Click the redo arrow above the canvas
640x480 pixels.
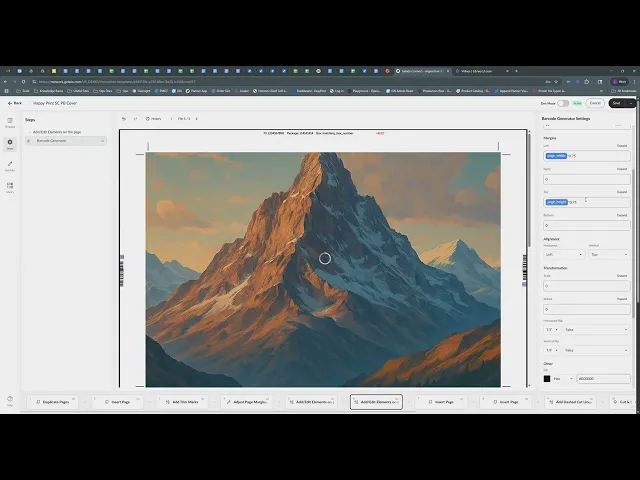[x=136, y=119]
